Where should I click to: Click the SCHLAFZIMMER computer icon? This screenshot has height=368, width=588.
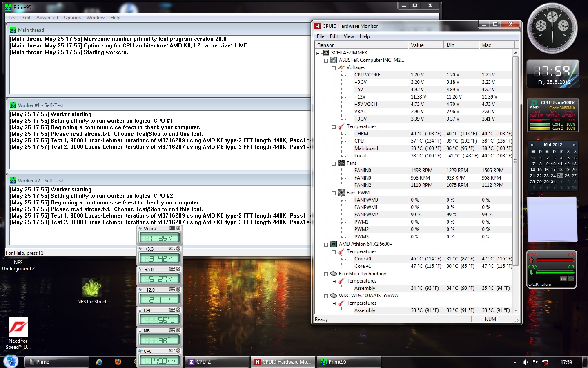(x=326, y=53)
